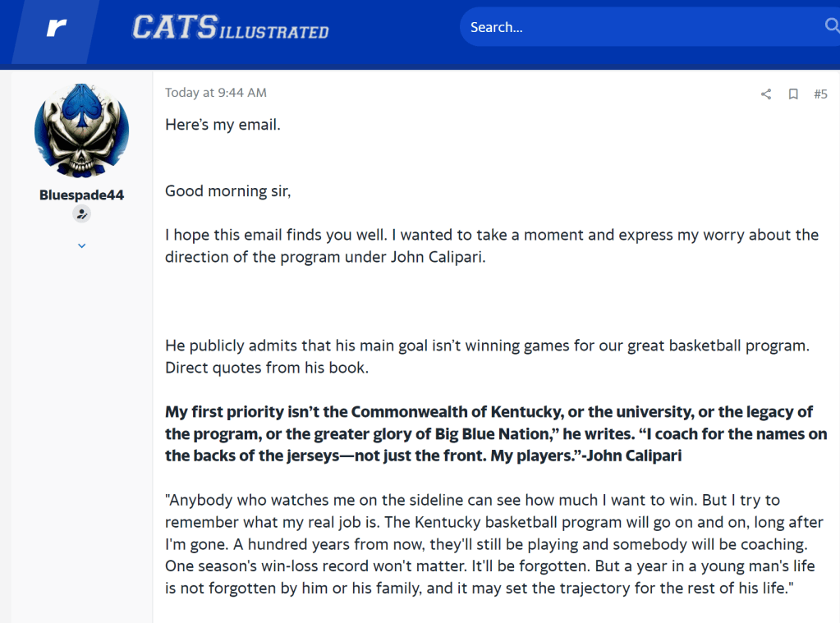Click the user badge icon under Bluespade44
Screen dimensions: 840x623
click(81, 214)
